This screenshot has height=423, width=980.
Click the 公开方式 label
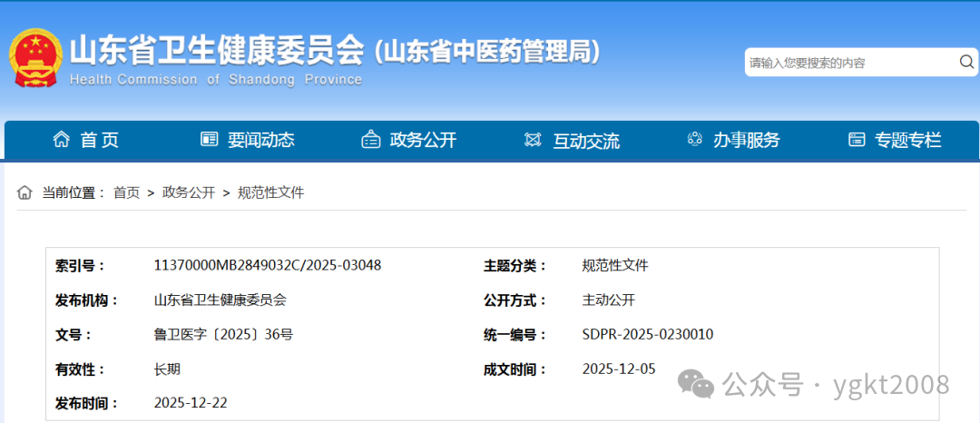click(515, 300)
